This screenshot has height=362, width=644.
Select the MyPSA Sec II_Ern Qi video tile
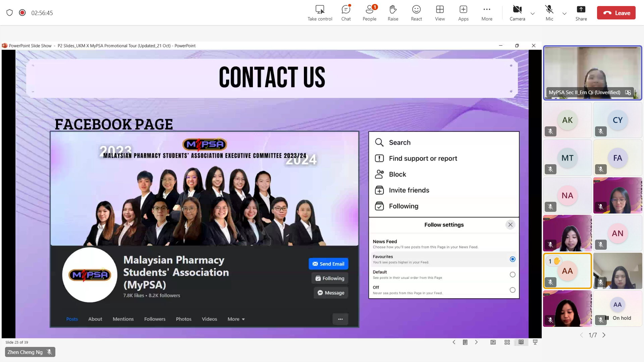592,73
